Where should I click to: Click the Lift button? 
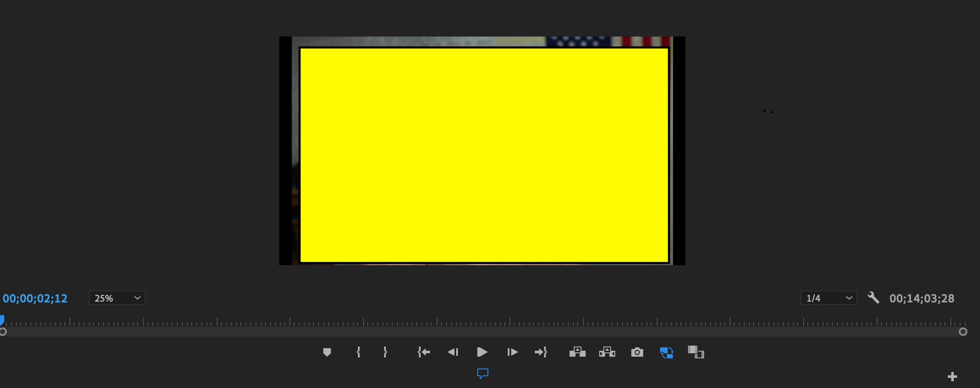(x=578, y=352)
